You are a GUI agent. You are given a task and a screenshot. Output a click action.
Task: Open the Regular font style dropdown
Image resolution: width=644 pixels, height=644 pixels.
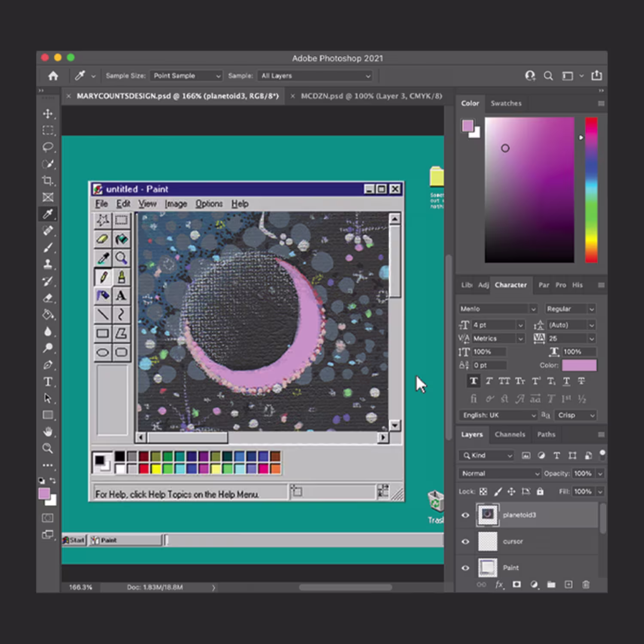[570, 309]
